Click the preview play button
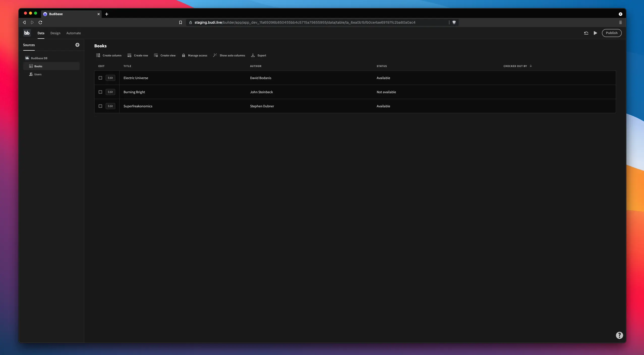The image size is (644, 355). pos(595,33)
